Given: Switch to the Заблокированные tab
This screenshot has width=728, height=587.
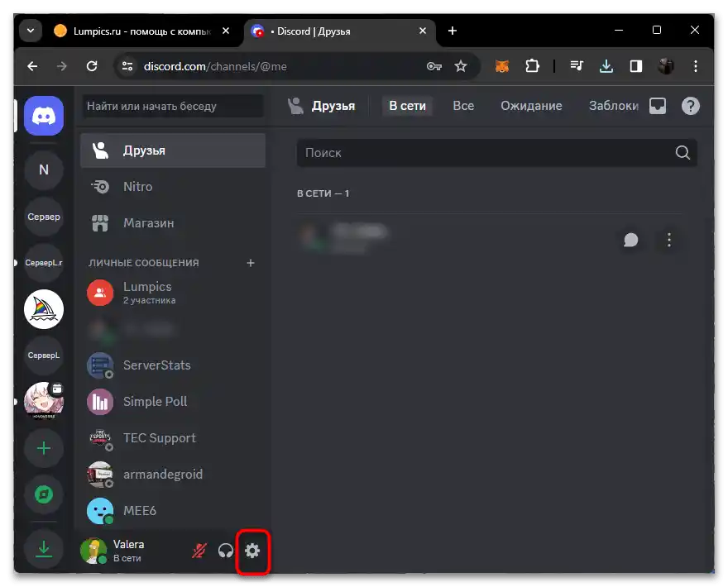Looking at the screenshot, I should pos(613,106).
